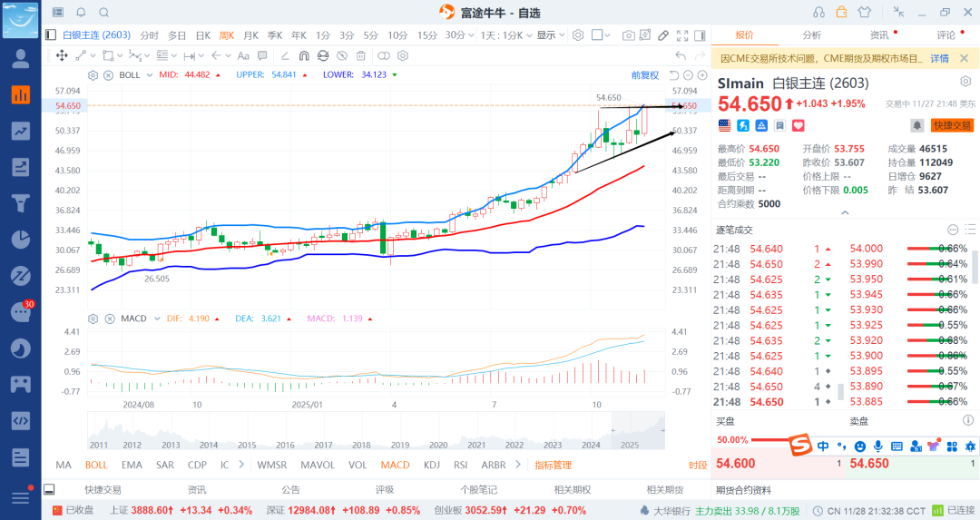
Task: Open BOLL indicator settings gear
Action: [93, 74]
